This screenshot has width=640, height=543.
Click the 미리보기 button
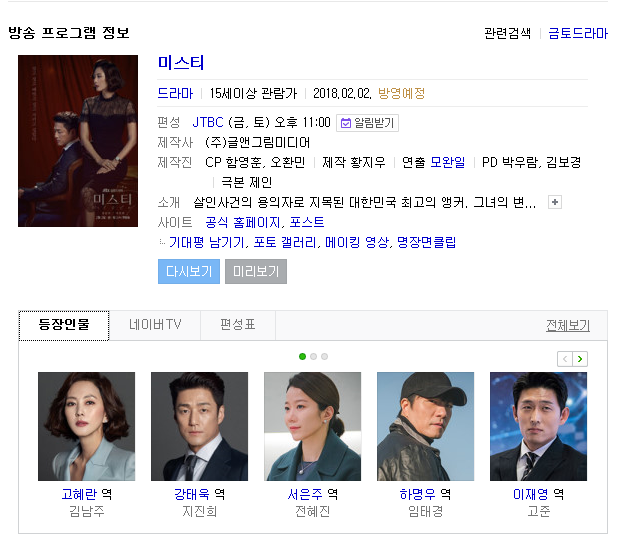[x=256, y=272]
